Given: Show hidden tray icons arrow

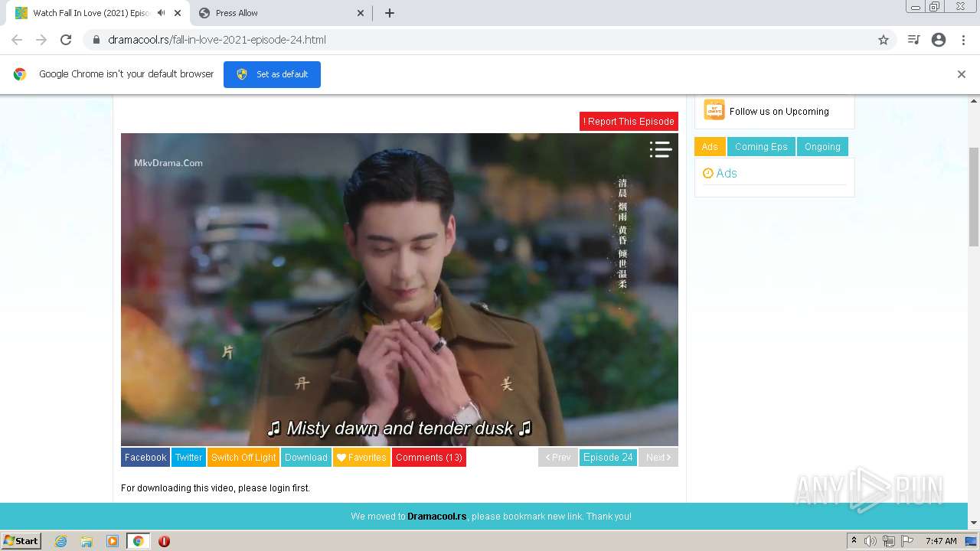Looking at the screenshot, I should coord(854,541).
